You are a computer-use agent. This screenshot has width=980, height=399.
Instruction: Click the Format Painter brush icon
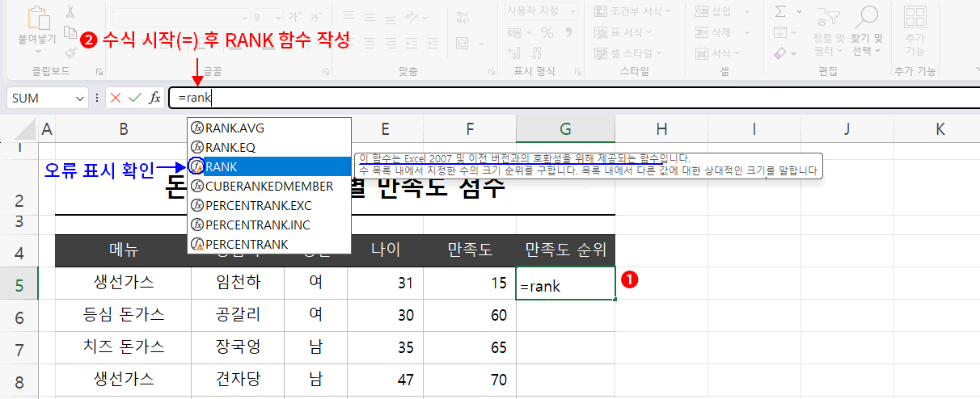pyautogui.click(x=70, y=52)
